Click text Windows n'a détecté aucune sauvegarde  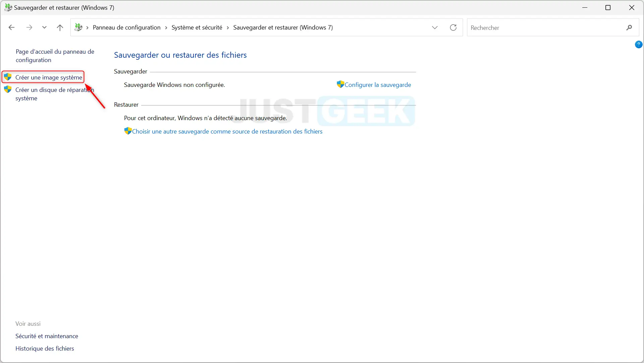click(232, 118)
